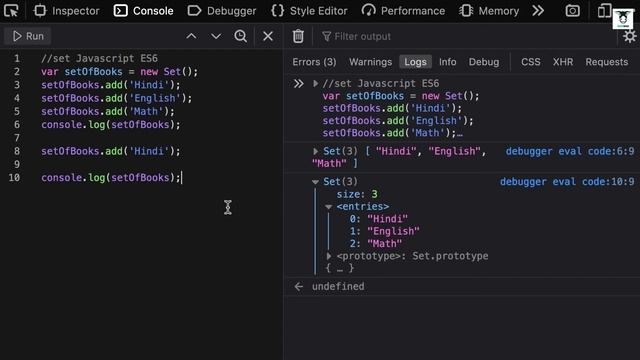This screenshot has height=360, width=640.
Task: Toggle the Requests filter
Action: click(607, 62)
